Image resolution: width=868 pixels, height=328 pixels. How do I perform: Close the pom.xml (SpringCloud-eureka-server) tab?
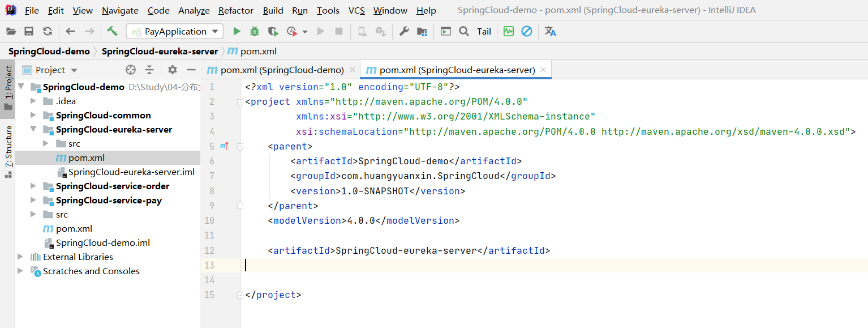(x=544, y=70)
